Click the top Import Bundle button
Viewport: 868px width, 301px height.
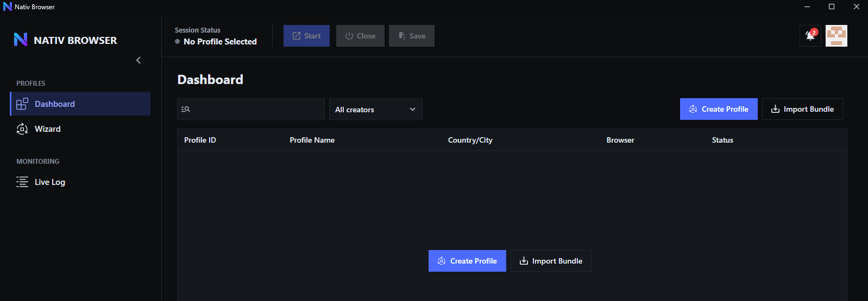802,109
